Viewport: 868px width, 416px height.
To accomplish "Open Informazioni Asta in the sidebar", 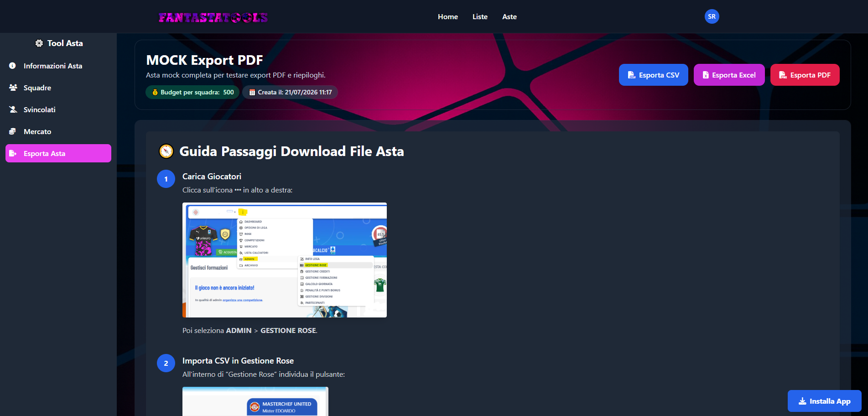I will point(58,66).
